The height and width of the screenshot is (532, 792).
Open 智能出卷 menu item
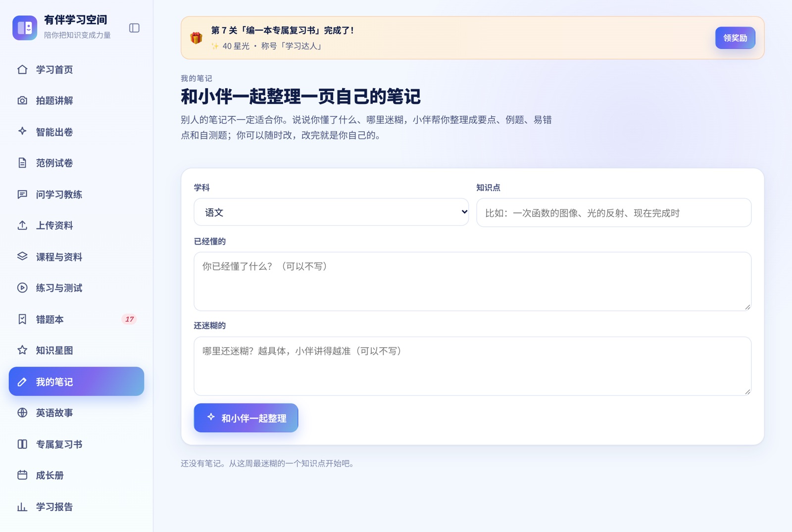(76, 132)
